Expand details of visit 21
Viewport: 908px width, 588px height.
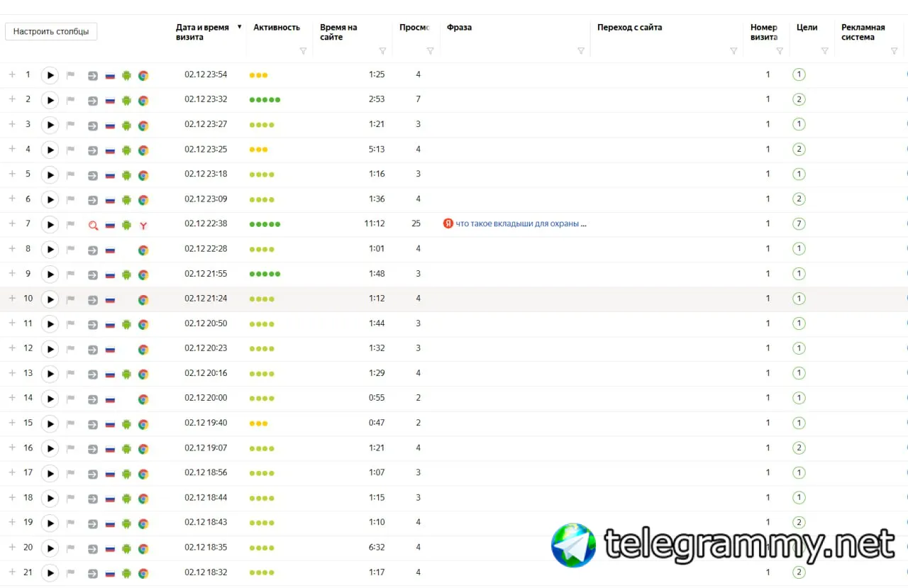coord(12,572)
